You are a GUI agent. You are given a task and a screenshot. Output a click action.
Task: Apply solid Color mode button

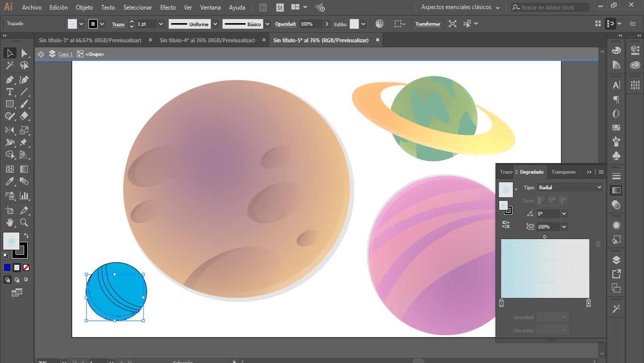coord(7,267)
